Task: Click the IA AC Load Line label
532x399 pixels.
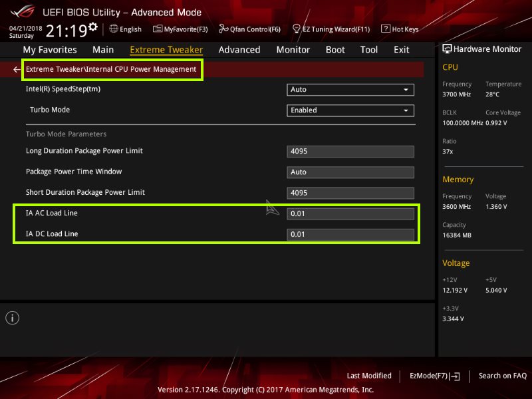Action: (52, 213)
